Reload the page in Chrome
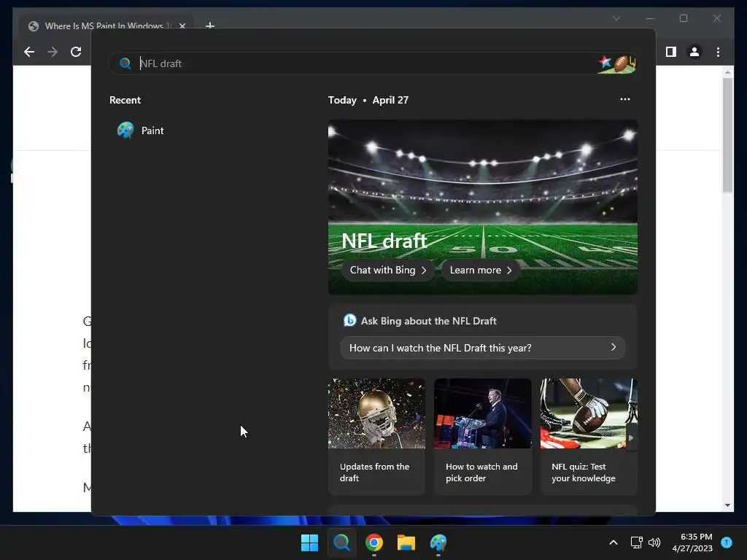The image size is (747, 560). (x=76, y=52)
